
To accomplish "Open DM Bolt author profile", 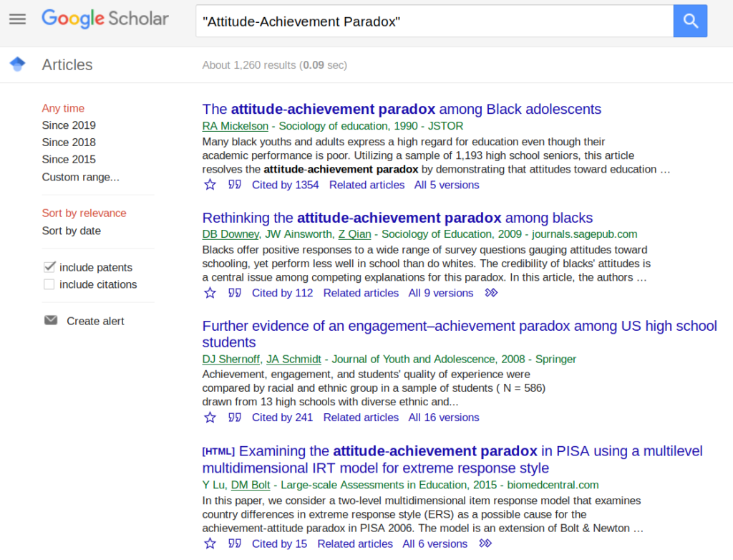I will point(251,485).
